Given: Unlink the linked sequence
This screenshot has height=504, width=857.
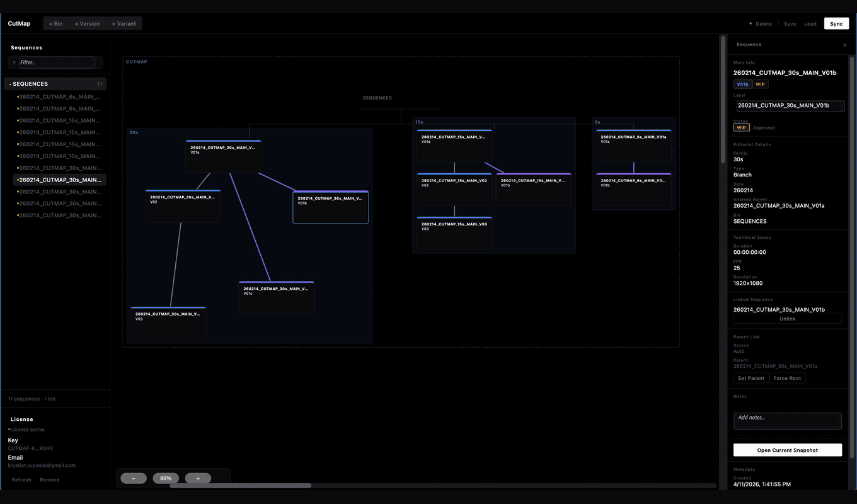Looking at the screenshot, I should [x=788, y=319].
